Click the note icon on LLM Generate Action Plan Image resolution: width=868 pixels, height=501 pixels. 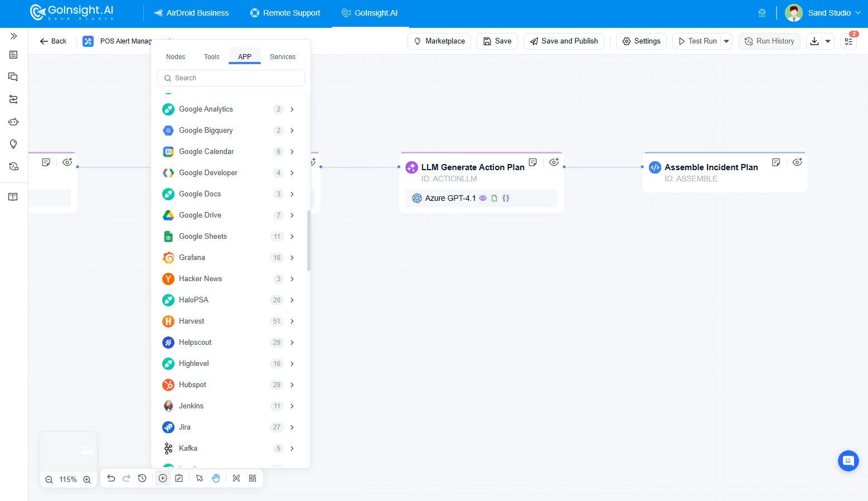[x=533, y=162]
